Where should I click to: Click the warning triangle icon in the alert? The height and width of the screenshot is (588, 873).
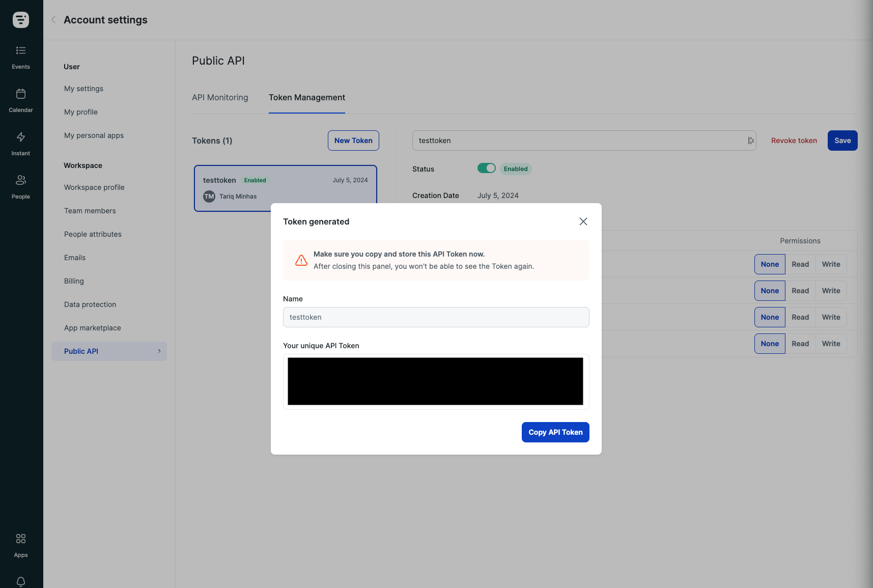(301, 260)
